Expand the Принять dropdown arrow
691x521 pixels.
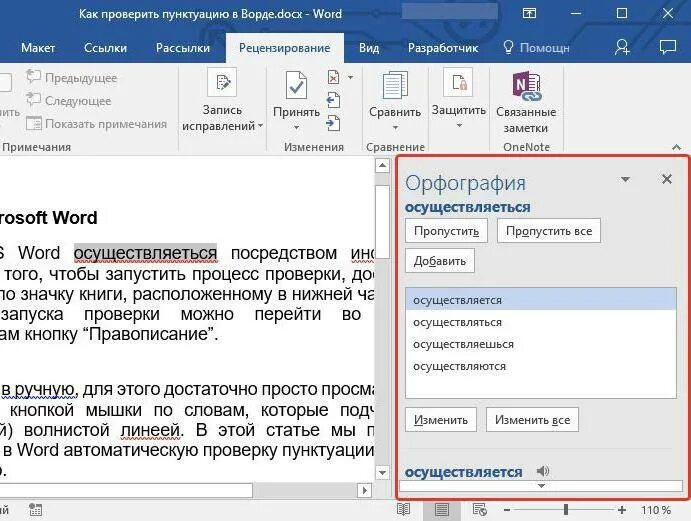(x=297, y=127)
